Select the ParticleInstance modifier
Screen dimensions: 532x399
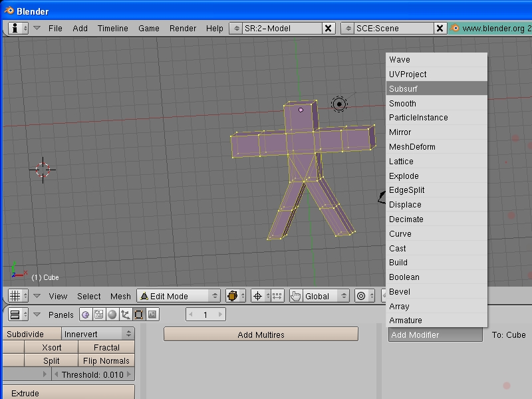coord(437,118)
